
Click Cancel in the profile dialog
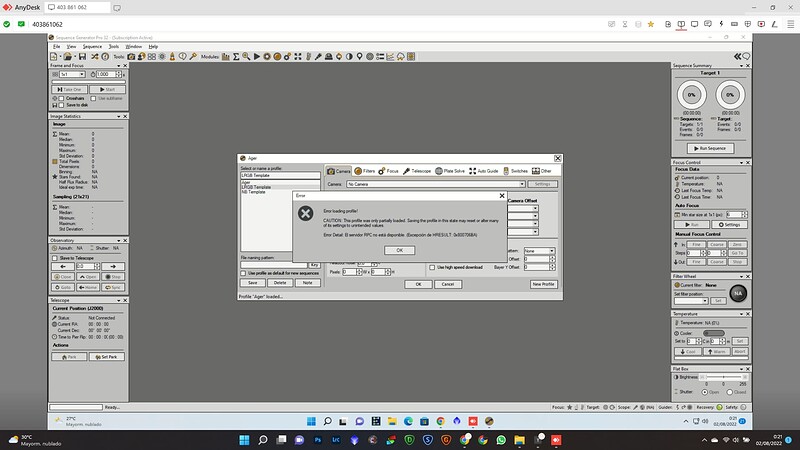pyautogui.click(x=448, y=284)
